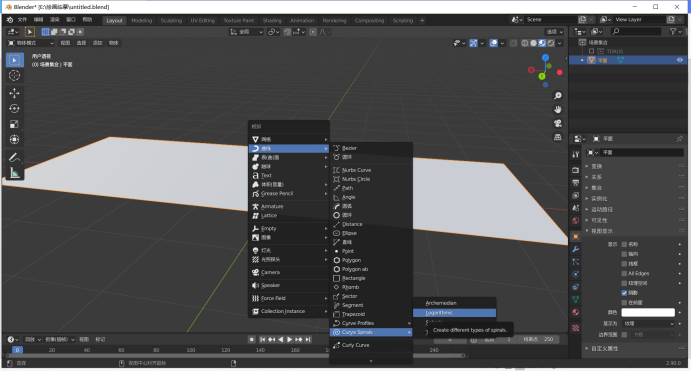Select the Rotate tool
The width and height of the screenshot is (692, 371).
[x=15, y=109]
